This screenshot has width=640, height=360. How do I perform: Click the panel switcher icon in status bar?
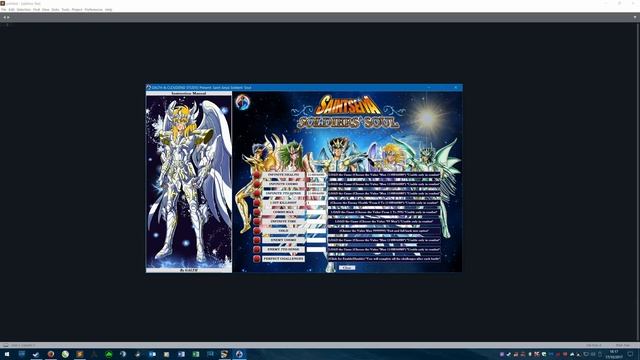coord(5,345)
